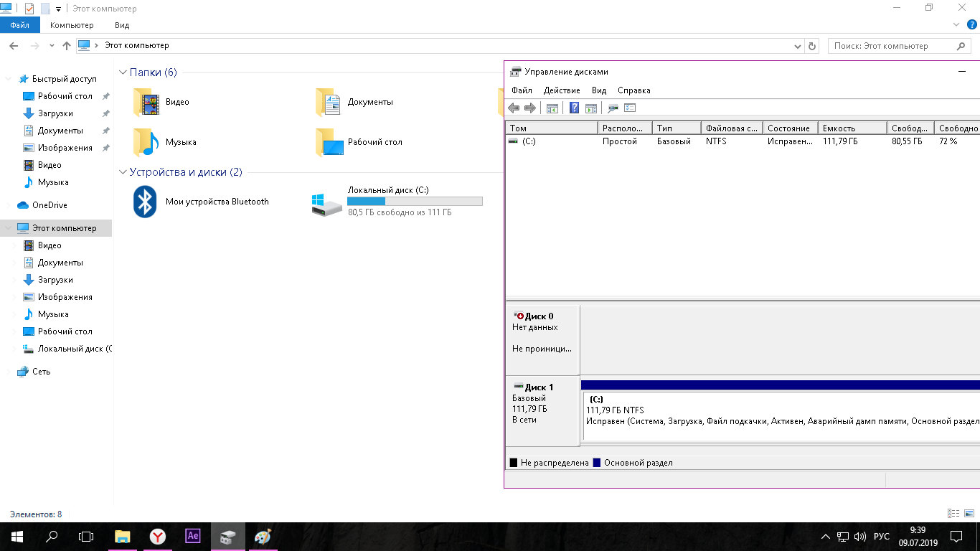Open Explorer help question mark icon

[973, 24]
